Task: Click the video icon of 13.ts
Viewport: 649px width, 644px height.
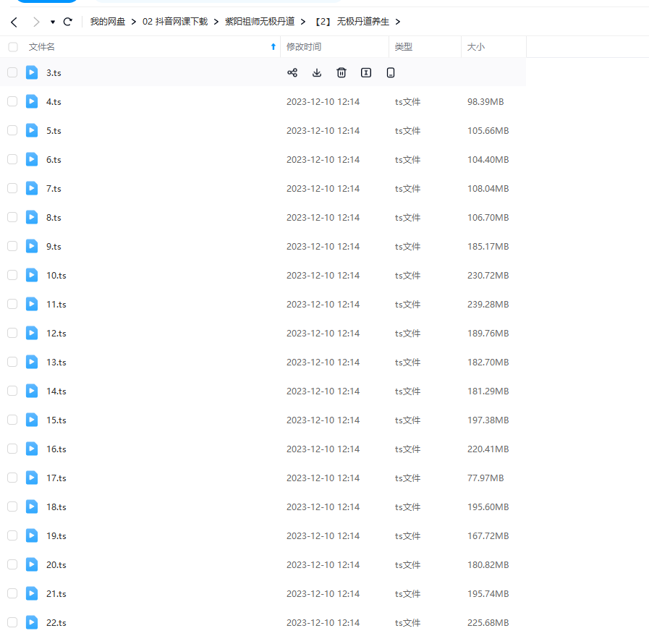Action: tap(32, 362)
